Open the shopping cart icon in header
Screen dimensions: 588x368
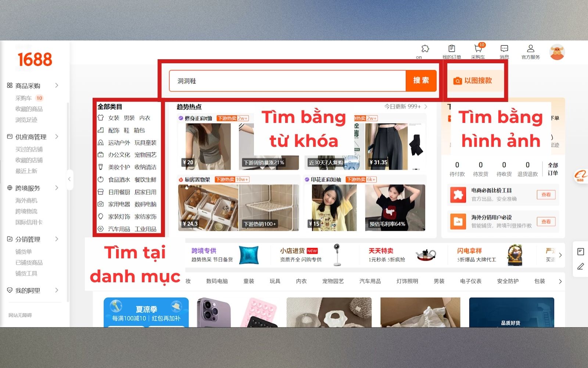pyautogui.click(x=478, y=49)
